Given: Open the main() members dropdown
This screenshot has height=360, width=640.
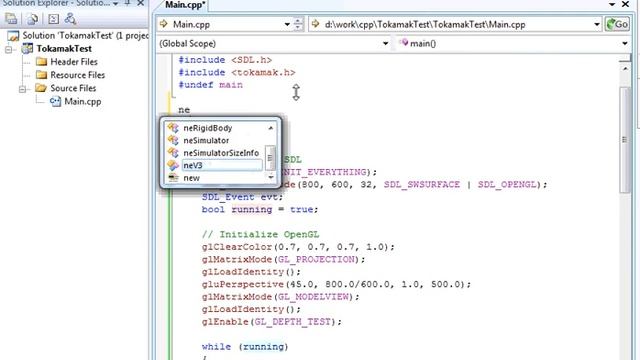Looking at the screenshot, I should tap(624, 43).
